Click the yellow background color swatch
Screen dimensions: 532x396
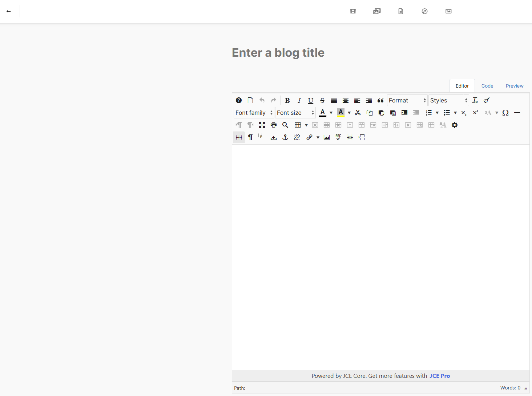tap(340, 113)
